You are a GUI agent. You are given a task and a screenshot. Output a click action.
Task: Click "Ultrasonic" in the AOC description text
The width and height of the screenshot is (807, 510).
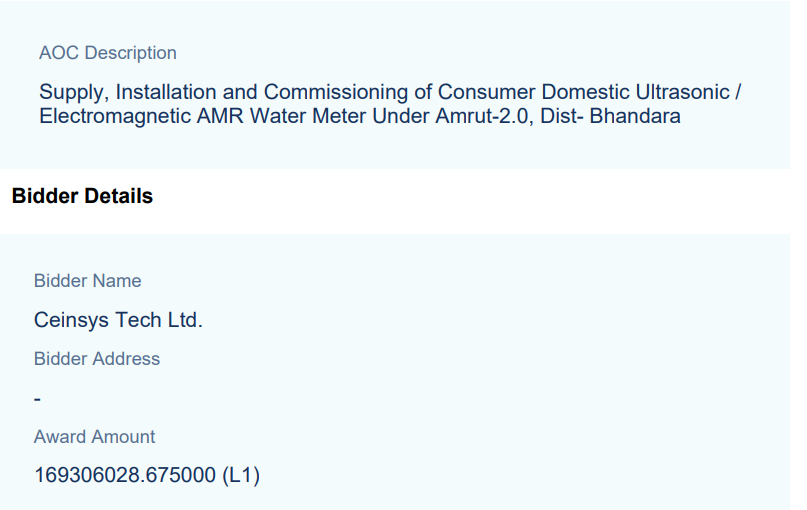click(683, 92)
